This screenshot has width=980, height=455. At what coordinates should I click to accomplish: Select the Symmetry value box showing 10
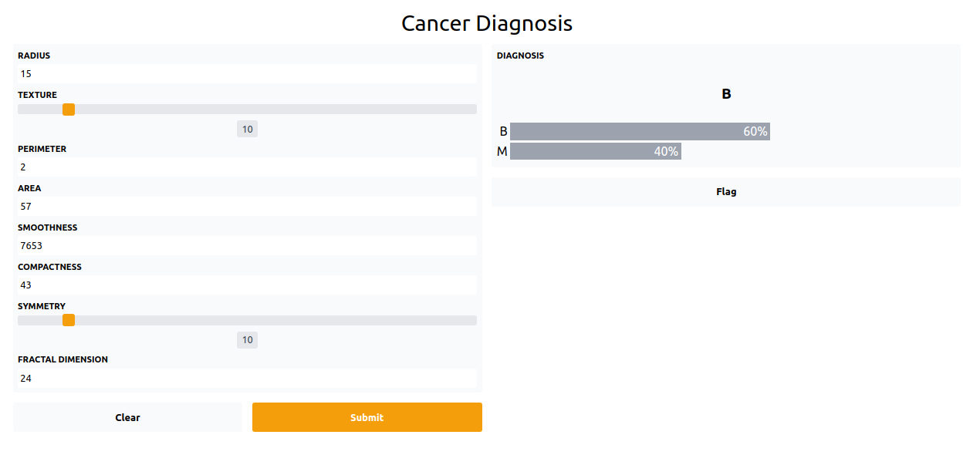pyautogui.click(x=247, y=340)
